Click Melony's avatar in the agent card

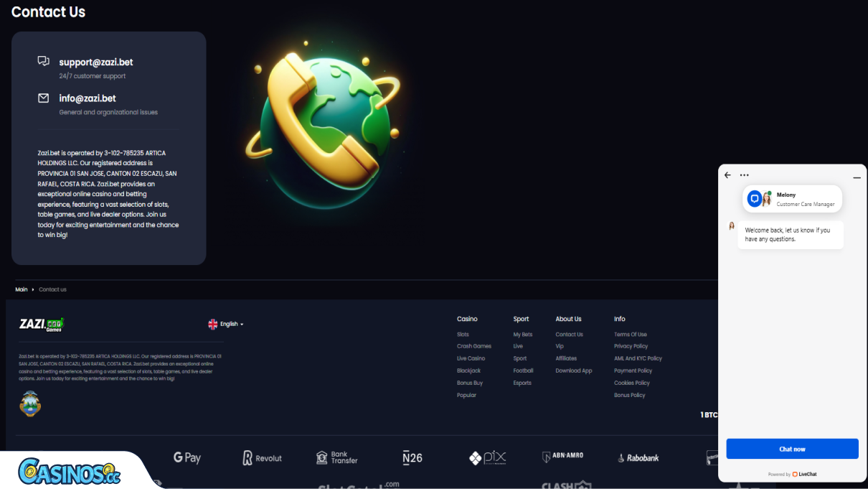click(x=766, y=199)
